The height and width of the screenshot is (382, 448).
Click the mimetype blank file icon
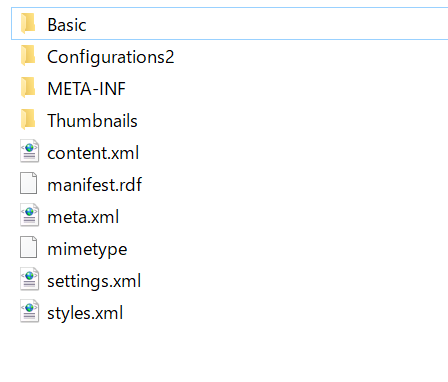(29, 247)
